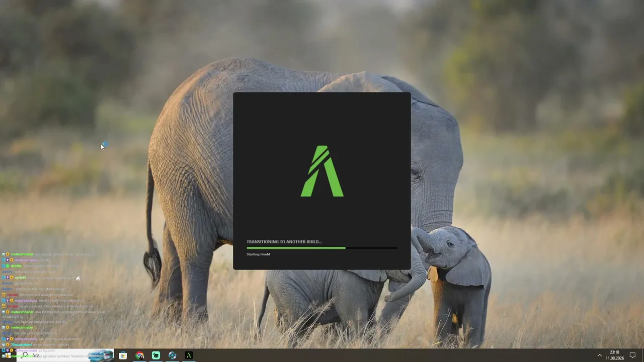Click chat username BotRix
644x362 pixels.
(x=16, y=266)
